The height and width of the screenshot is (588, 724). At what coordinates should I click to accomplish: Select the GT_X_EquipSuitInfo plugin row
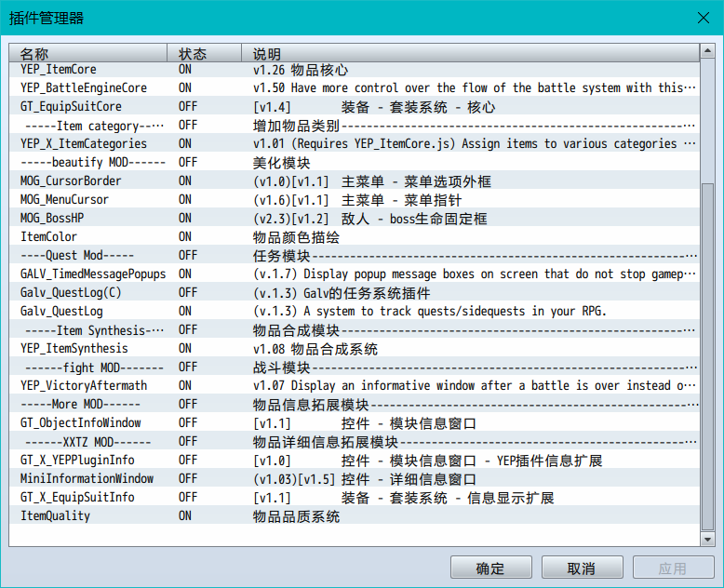355,497
